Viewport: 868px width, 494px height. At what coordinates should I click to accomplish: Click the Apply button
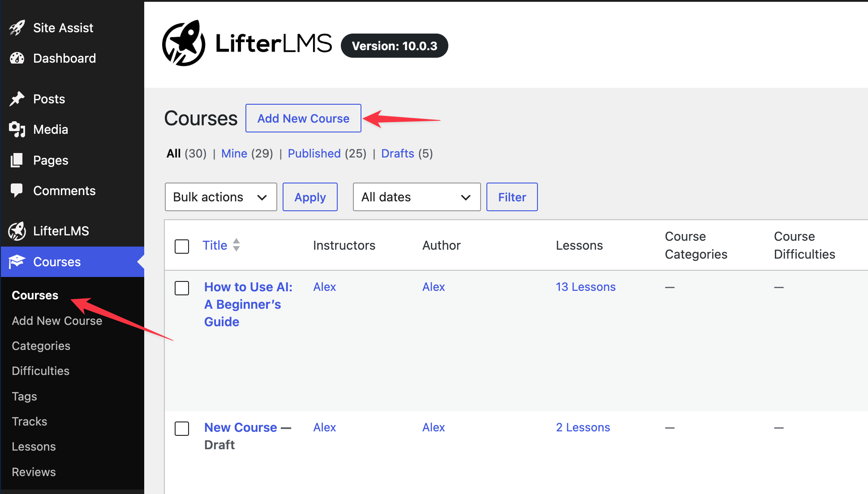tap(310, 197)
